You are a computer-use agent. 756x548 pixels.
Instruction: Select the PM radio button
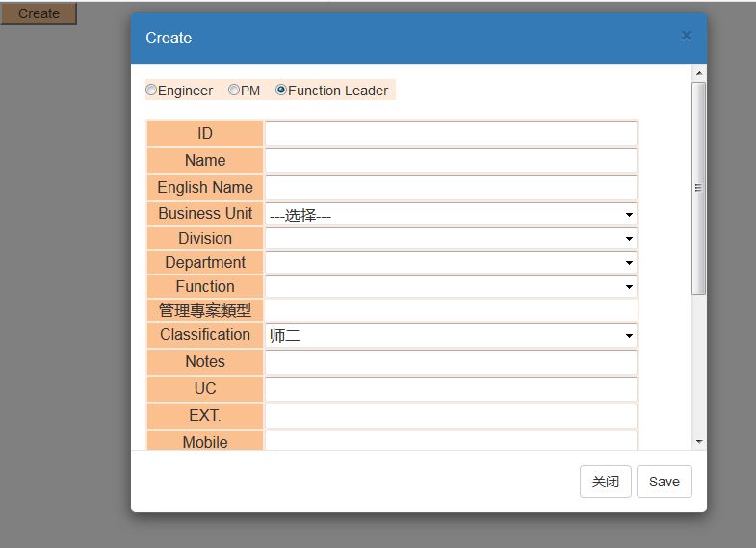pyautogui.click(x=234, y=91)
